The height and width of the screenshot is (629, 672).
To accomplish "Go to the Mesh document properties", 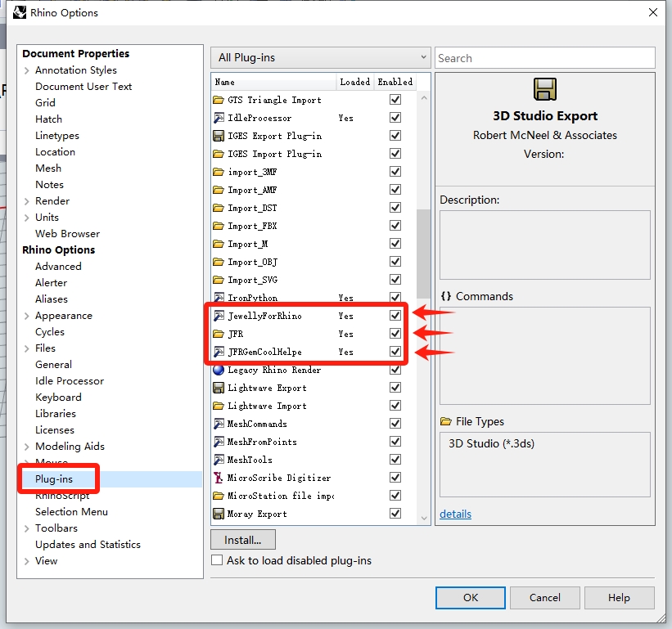I will pyautogui.click(x=48, y=168).
